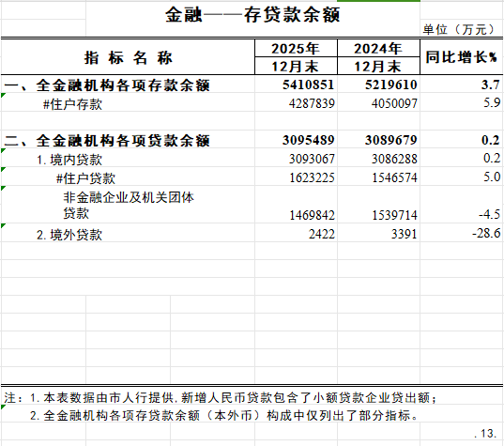504x446 pixels.
Task: Click the page number .13. cell
Action: click(x=485, y=434)
